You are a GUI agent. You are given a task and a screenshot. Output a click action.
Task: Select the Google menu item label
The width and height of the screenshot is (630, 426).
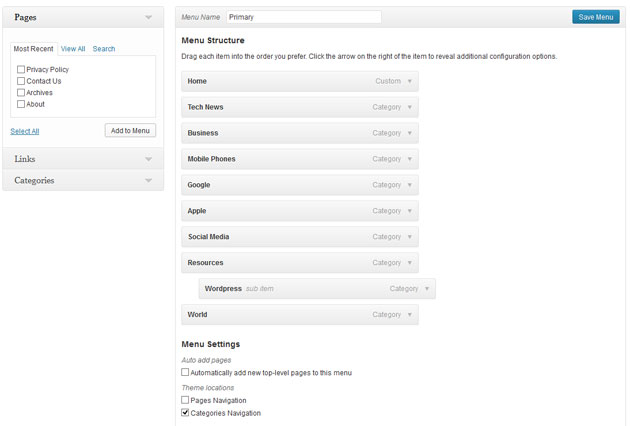(198, 185)
